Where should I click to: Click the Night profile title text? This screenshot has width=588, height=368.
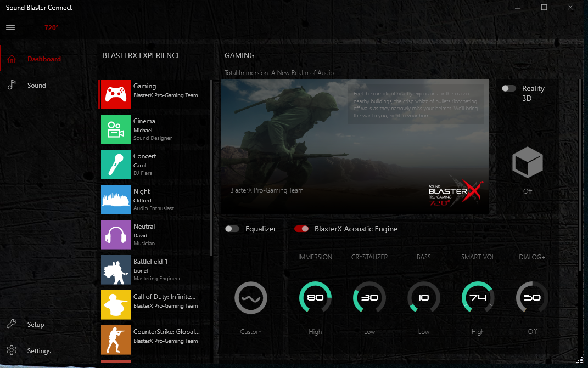[x=142, y=191]
